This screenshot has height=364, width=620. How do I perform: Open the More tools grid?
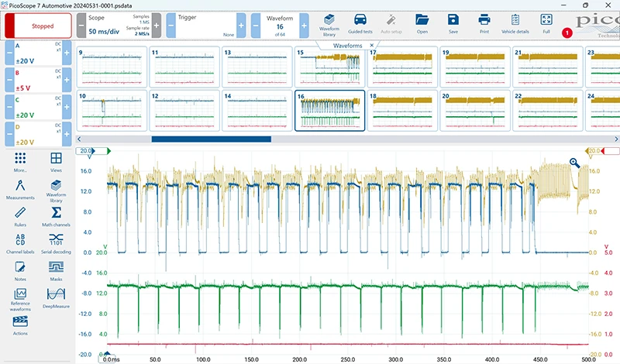[20, 162]
